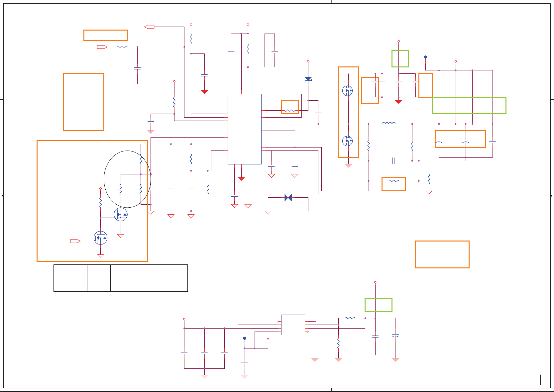
Task: Click the black ellipse annotation around resistors
Action: 127,179
